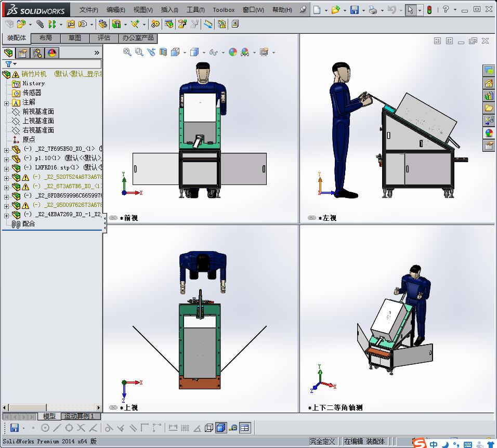Click the New Motion Study icon
497x448 pixels.
click(x=155, y=24)
